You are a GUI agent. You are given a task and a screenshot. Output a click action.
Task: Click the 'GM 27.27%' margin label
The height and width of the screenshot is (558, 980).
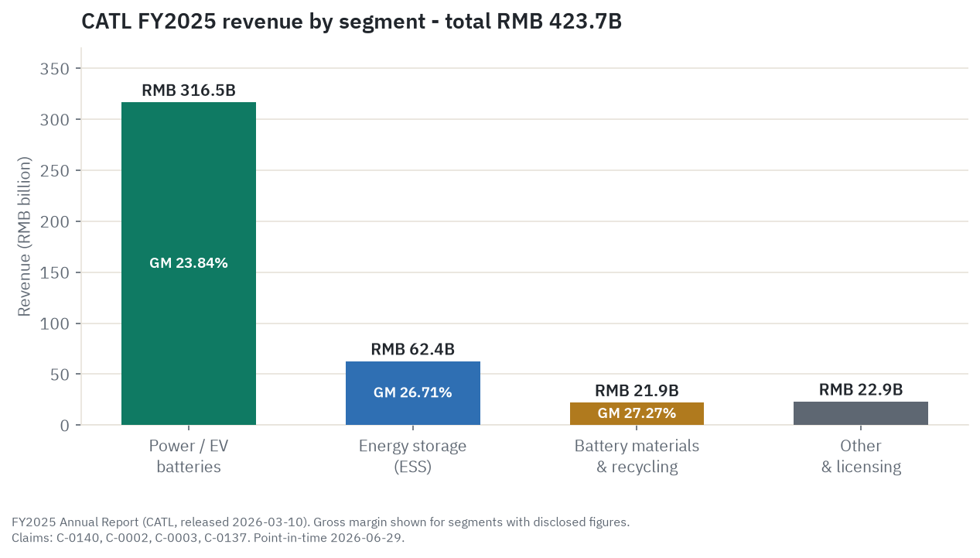point(637,413)
